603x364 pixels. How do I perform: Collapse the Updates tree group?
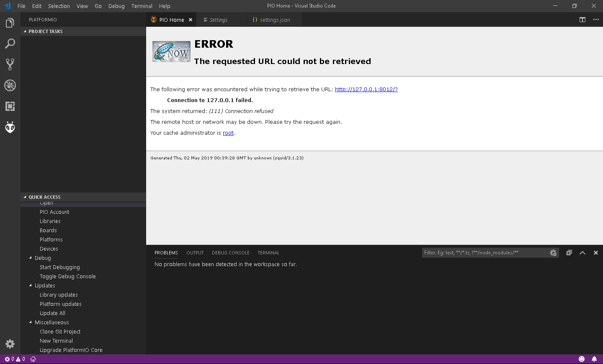click(x=31, y=285)
